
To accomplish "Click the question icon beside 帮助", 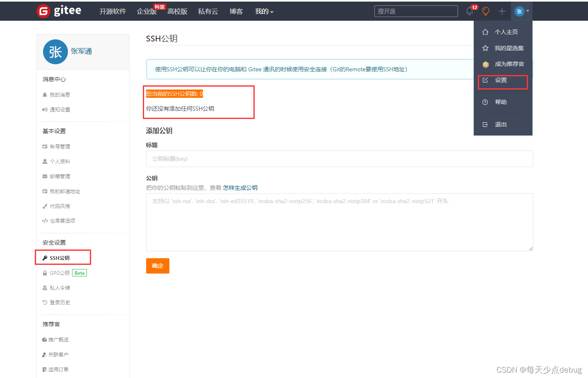I will tap(485, 102).
